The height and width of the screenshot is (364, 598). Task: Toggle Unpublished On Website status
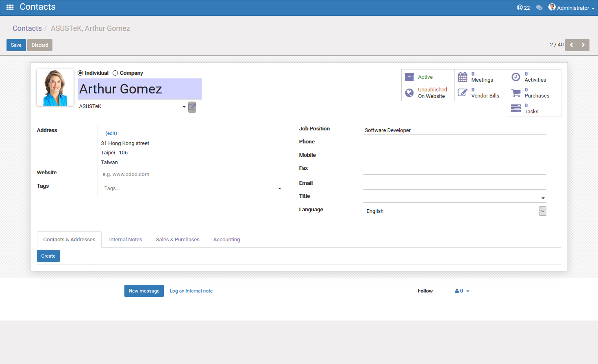(x=428, y=93)
